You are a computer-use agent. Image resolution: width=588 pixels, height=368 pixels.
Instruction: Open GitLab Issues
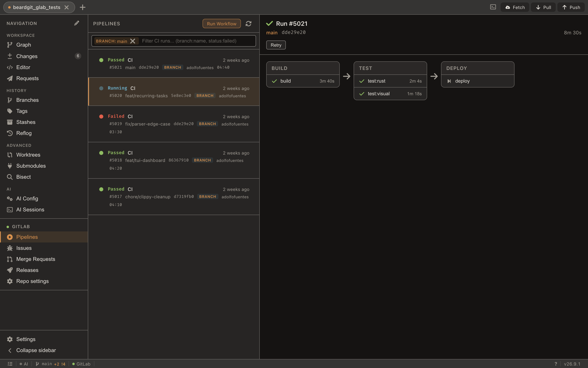44,248
